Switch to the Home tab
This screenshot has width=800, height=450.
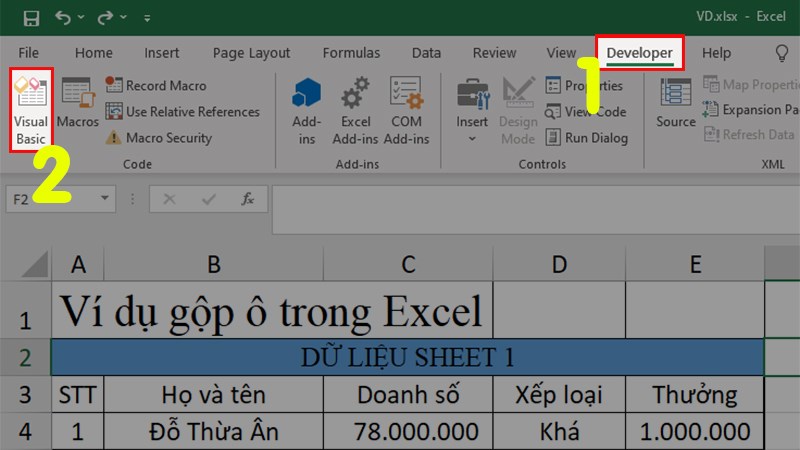tap(93, 53)
